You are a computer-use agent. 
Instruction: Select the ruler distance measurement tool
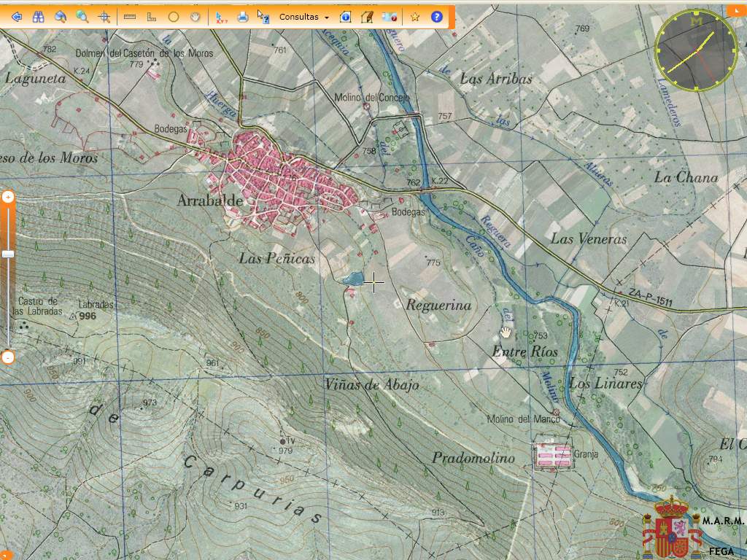[131, 17]
